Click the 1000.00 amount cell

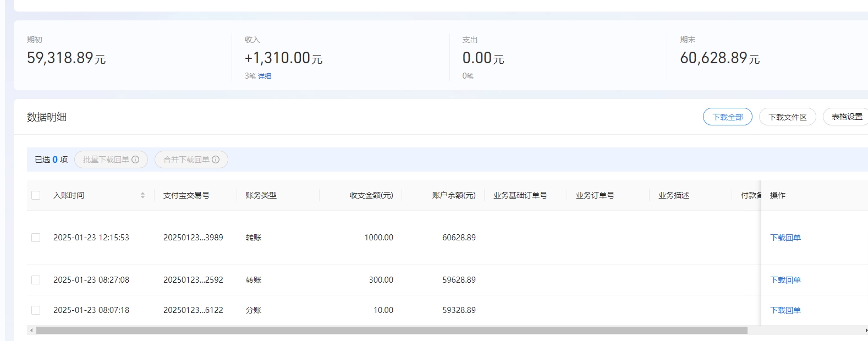tap(379, 238)
